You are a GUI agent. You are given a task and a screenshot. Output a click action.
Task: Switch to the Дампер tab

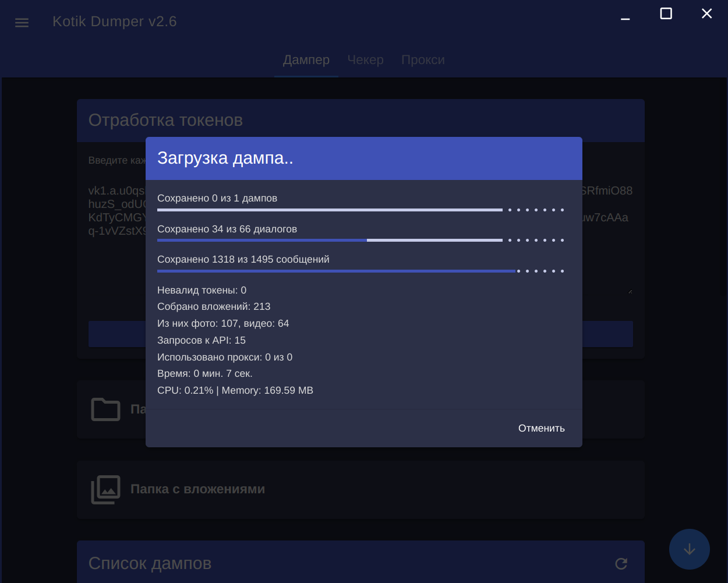(x=306, y=60)
